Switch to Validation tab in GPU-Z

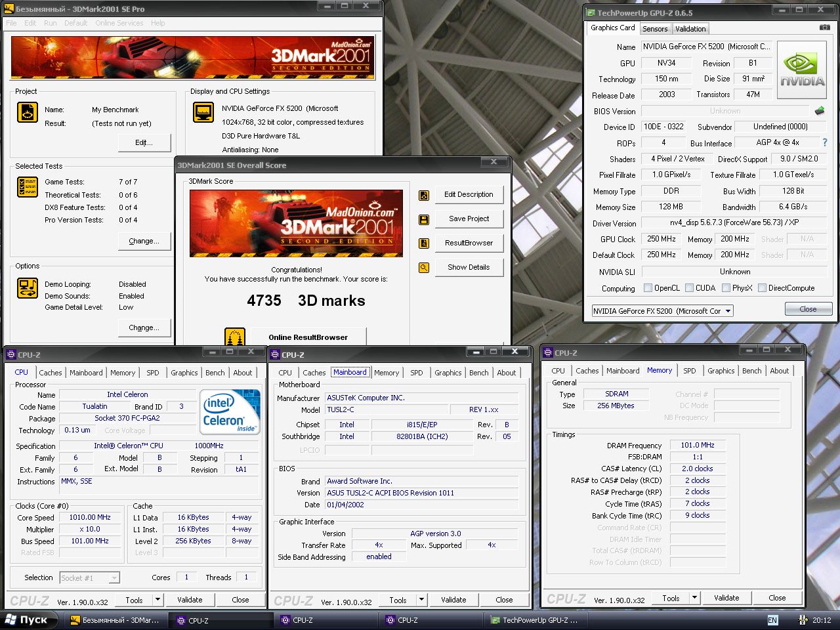[690, 29]
